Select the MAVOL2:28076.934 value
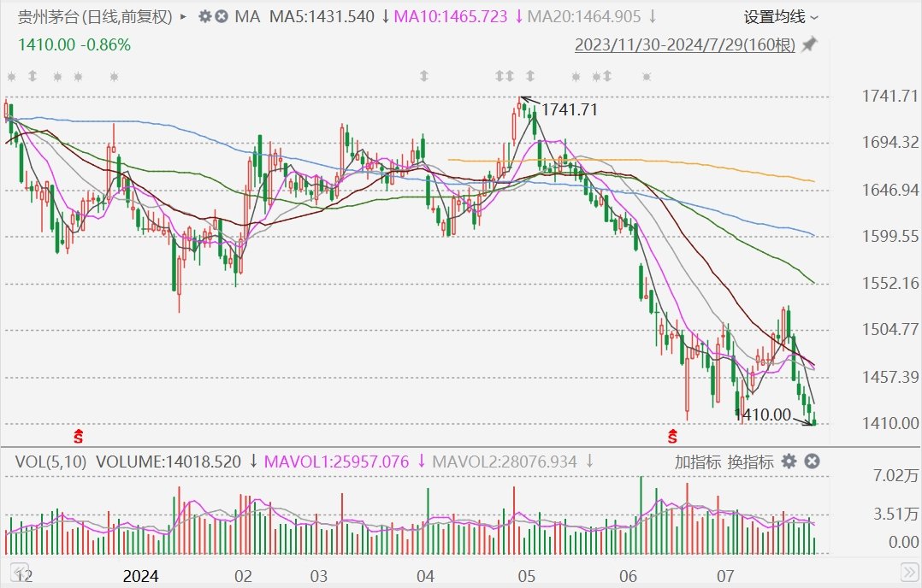 tap(505, 462)
